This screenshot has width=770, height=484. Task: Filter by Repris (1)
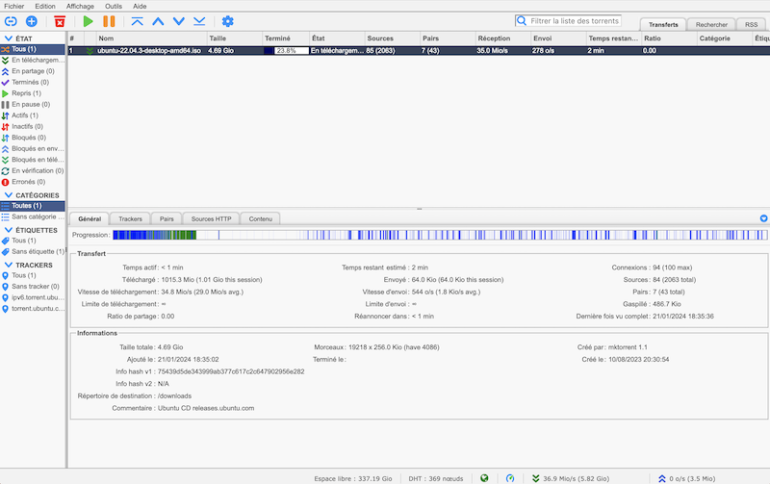coord(32,93)
